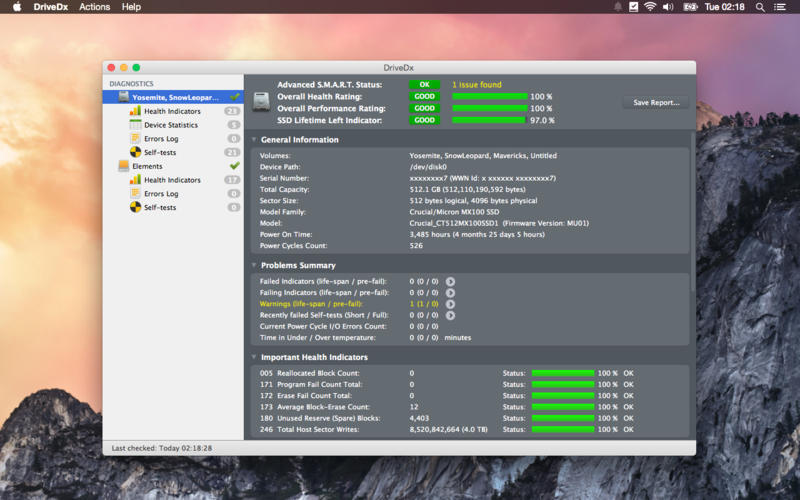Viewport: 800px width, 500px height.
Task: Open Self-tests under the Elements drive
Action: point(161,207)
